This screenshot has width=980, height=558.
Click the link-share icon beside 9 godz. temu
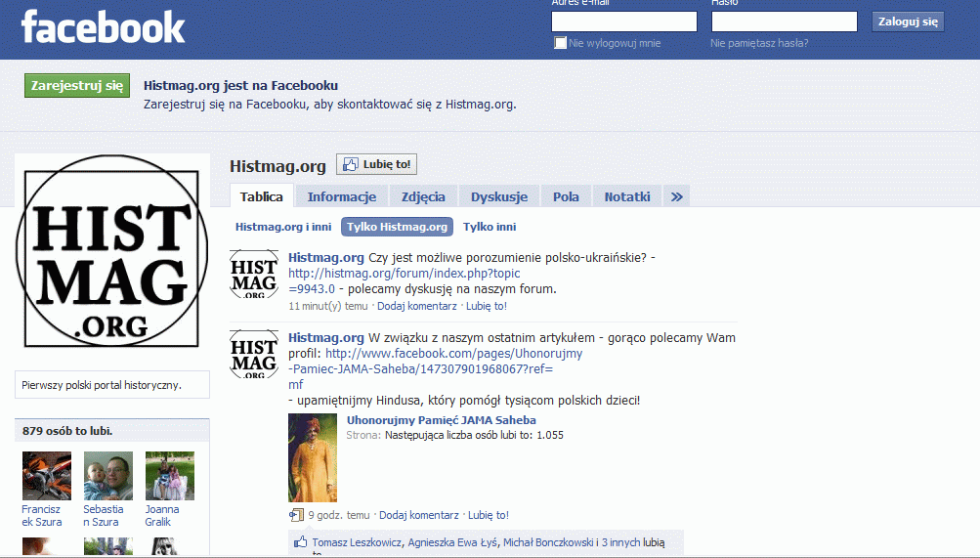point(296,515)
